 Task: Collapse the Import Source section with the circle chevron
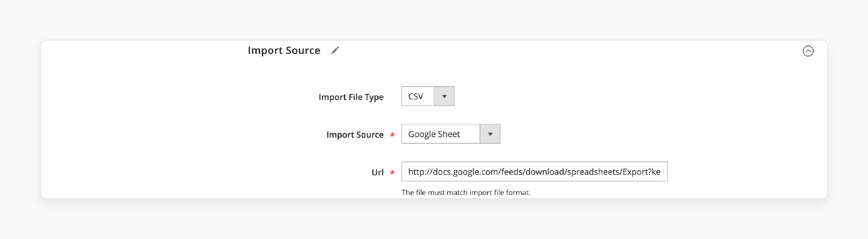click(x=808, y=51)
